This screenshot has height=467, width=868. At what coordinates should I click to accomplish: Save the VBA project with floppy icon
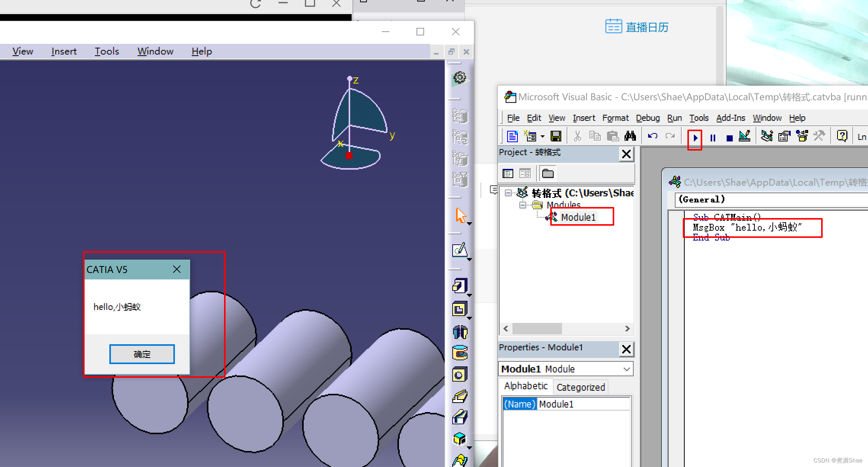(x=556, y=136)
